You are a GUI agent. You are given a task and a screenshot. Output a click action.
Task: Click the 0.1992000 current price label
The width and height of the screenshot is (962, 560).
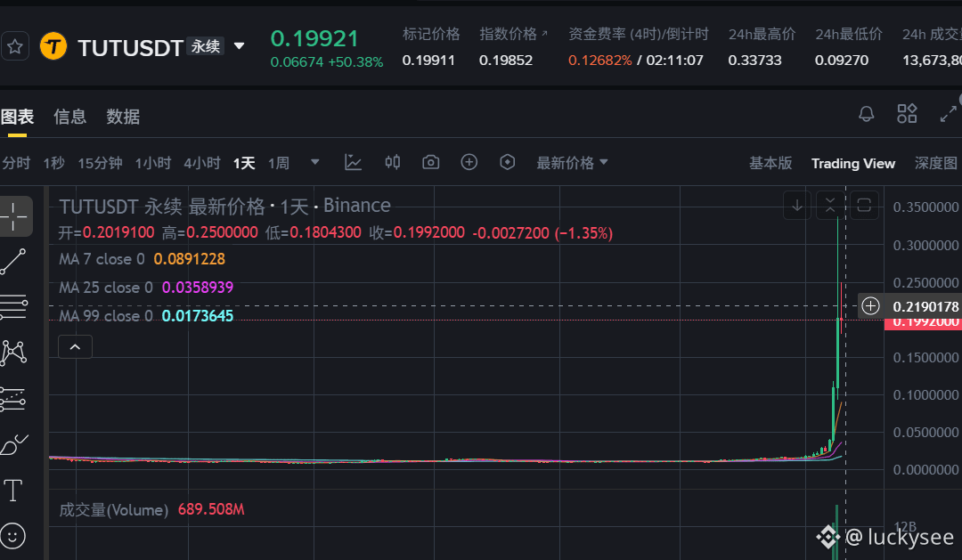tap(923, 323)
